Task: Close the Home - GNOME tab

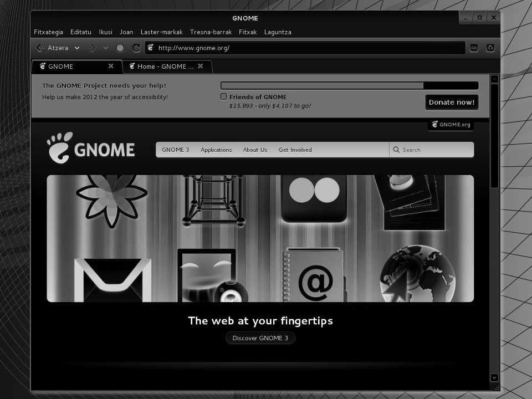Action: click(x=201, y=66)
